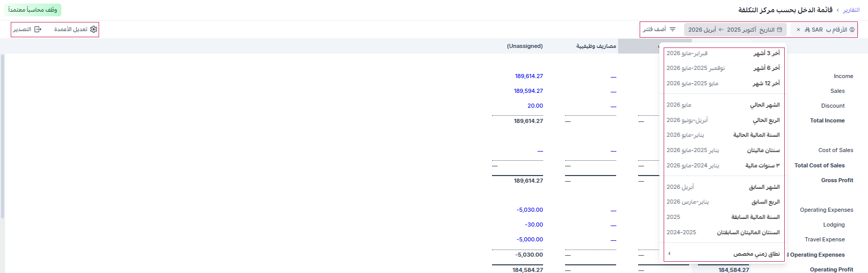868x273 pixels.
Task: Click the Operating Profit row label
Action: pyautogui.click(x=831, y=269)
